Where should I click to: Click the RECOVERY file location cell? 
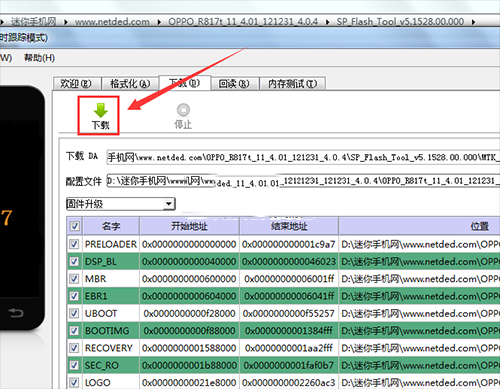419,348
